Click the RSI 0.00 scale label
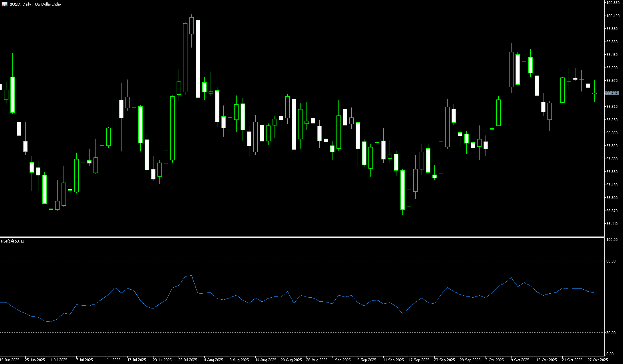The width and height of the screenshot is (623, 364). tap(610, 354)
